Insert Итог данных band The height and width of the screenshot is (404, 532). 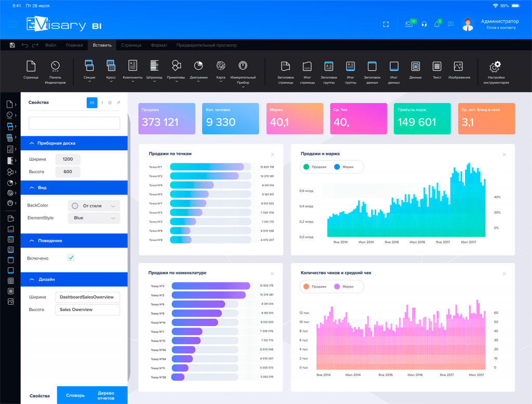click(x=394, y=72)
